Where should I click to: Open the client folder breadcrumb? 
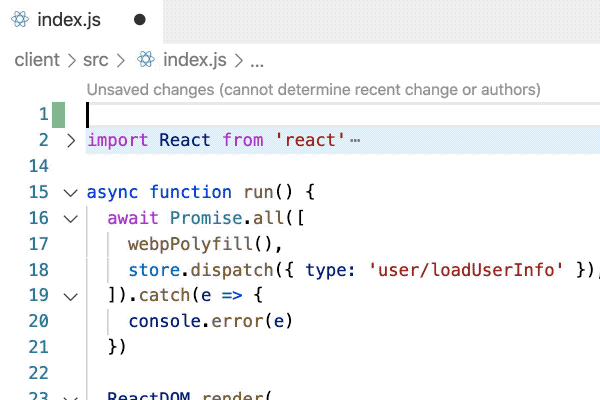click(x=37, y=60)
